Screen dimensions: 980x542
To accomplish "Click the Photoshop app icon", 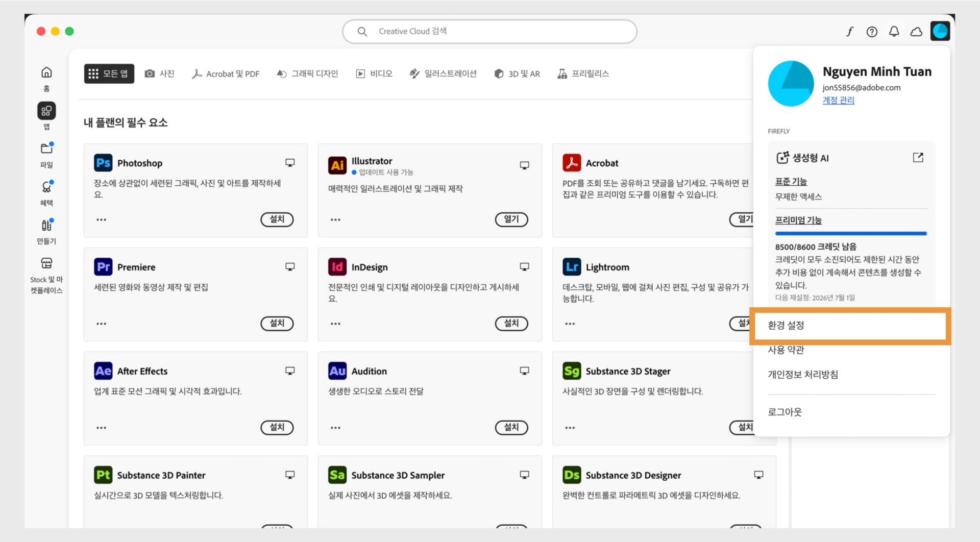I will coord(103,163).
